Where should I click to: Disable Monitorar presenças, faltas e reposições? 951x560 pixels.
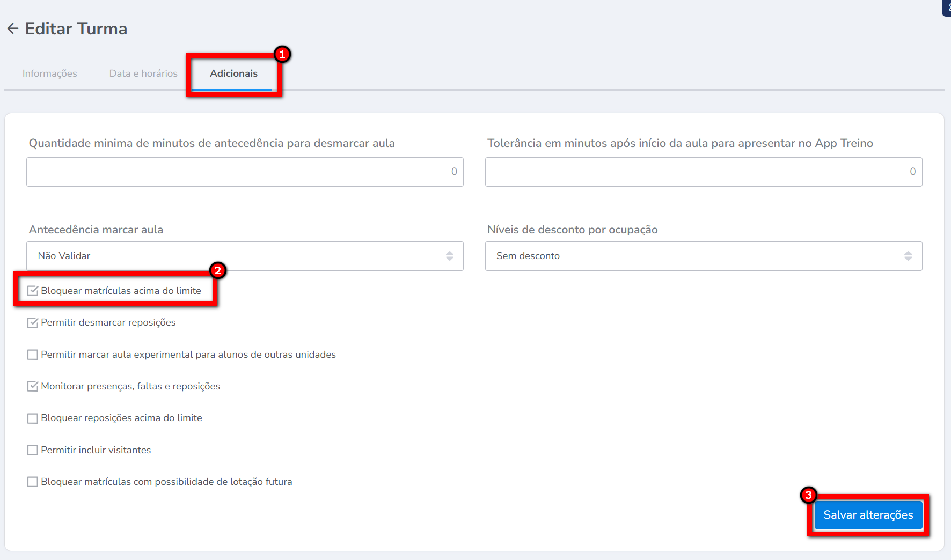(x=33, y=386)
